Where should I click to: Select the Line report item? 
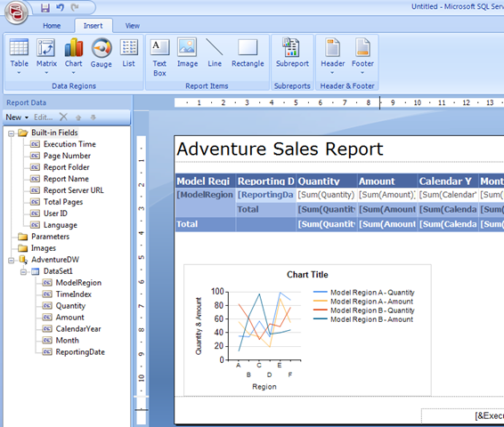pos(215,53)
